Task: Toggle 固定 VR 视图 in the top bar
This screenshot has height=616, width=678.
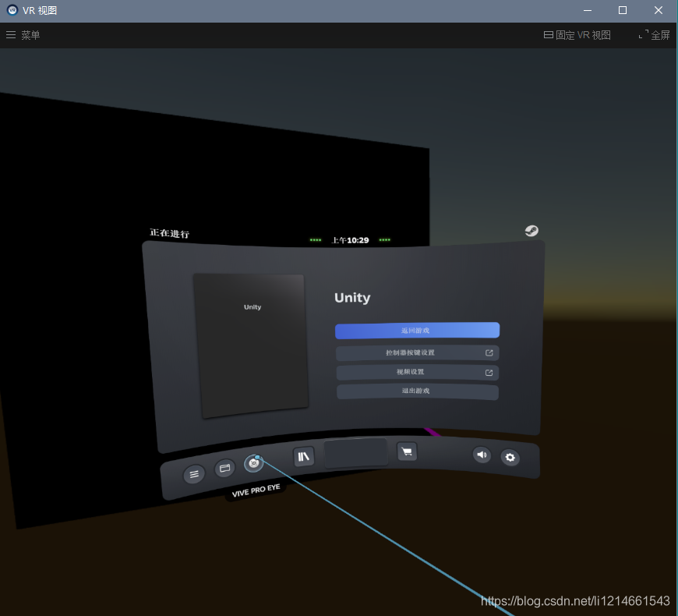Action: tap(577, 34)
